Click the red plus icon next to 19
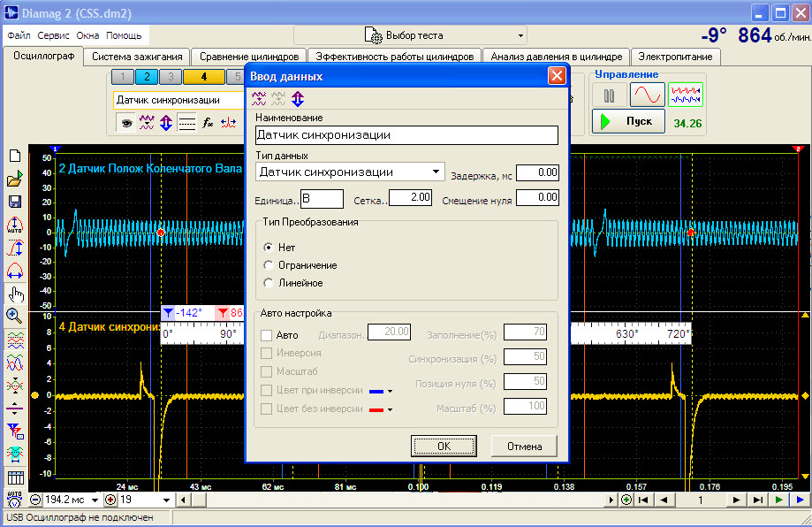The width and height of the screenshot is (812, 527). pos(110,500)
